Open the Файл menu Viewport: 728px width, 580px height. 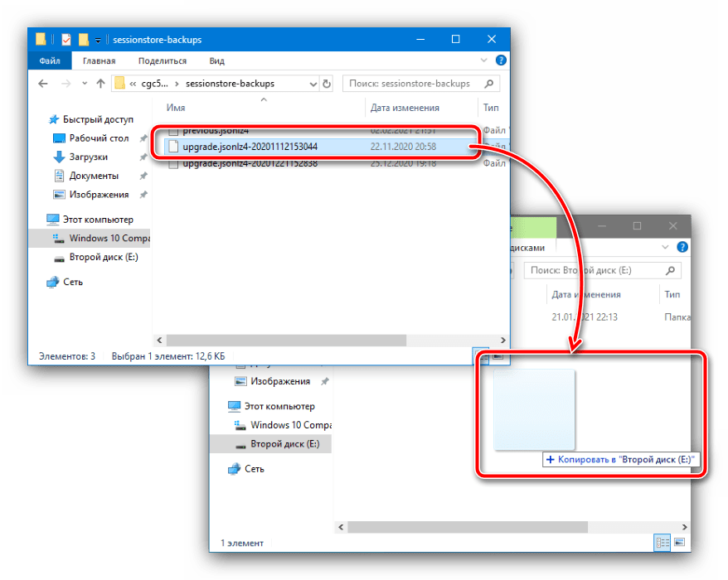click(x=49, y=60)
